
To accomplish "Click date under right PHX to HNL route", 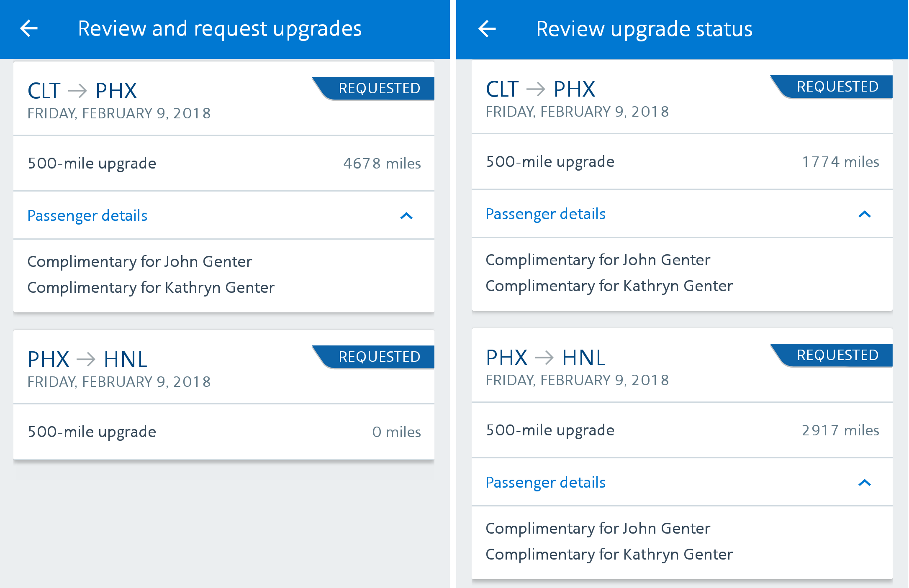I will pyautogui.click(x=578, y=380).
